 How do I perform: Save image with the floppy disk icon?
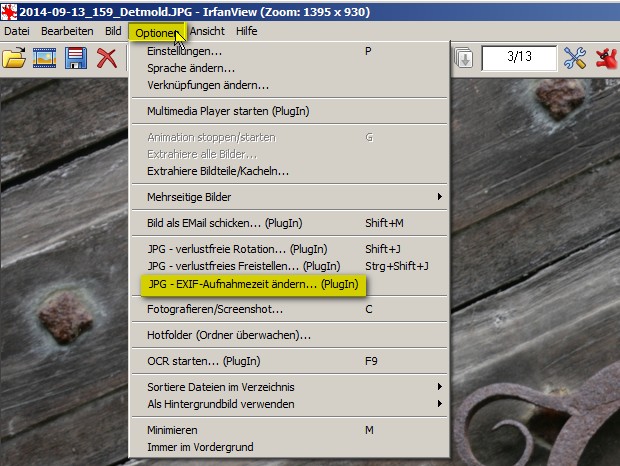(x=76, y=58)
